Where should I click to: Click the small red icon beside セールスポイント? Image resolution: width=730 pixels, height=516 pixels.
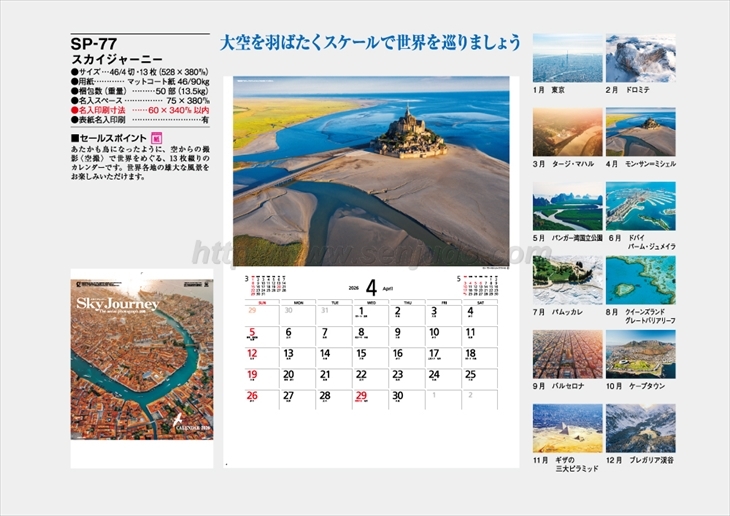coord(155,136)
